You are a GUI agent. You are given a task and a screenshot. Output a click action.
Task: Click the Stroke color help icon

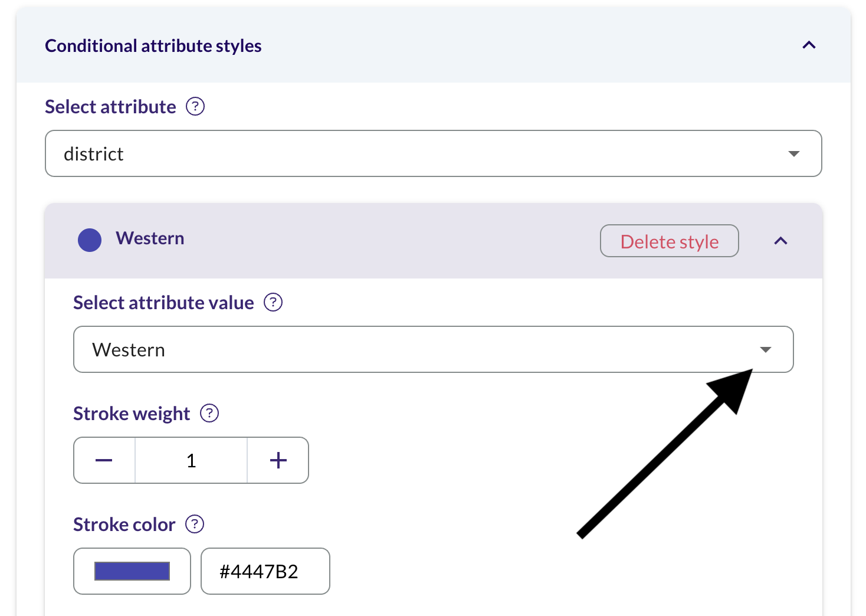click(195, 524)
